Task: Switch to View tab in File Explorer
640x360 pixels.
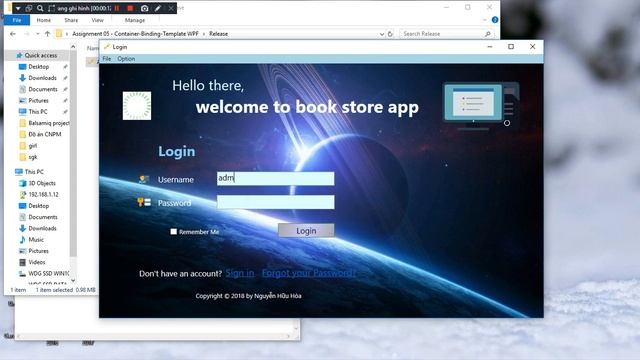Action: pos(98,20)
